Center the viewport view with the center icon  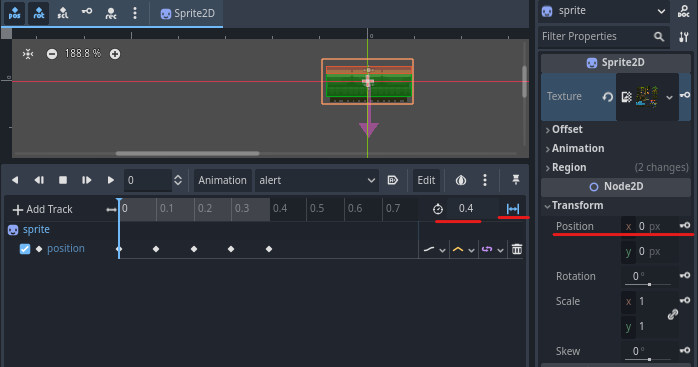[x=28, y=54]
